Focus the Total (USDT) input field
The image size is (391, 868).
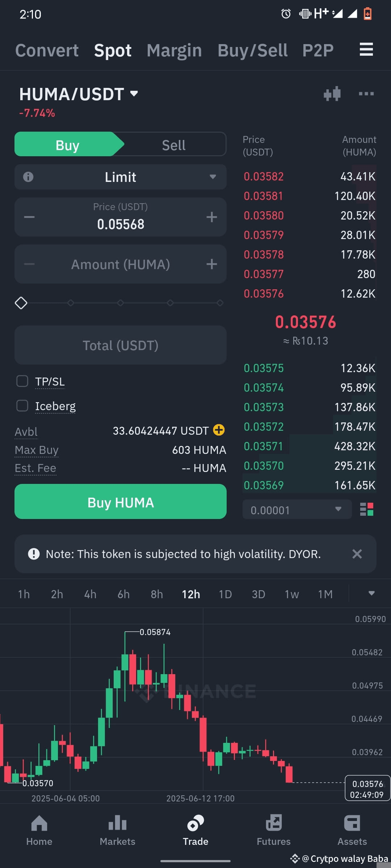click(121, 345)
